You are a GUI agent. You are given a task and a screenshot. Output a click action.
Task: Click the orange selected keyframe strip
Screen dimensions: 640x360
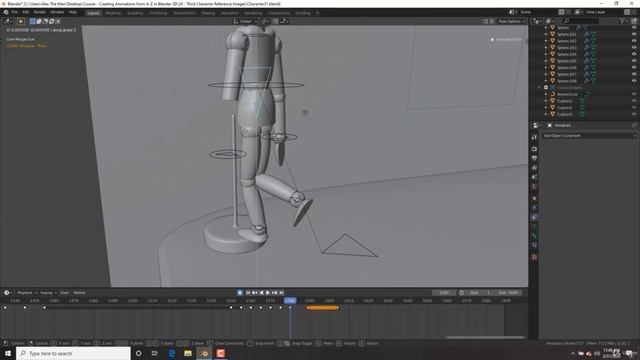(322, 307)
